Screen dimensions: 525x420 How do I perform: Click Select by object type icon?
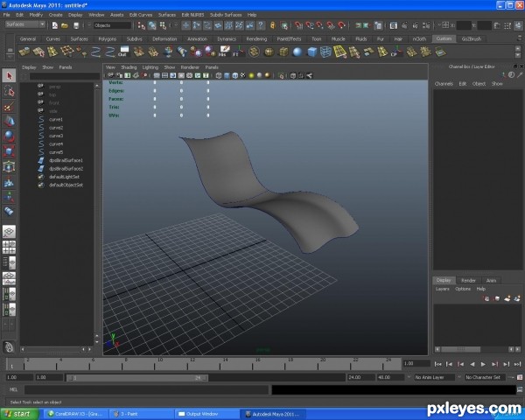152,25
